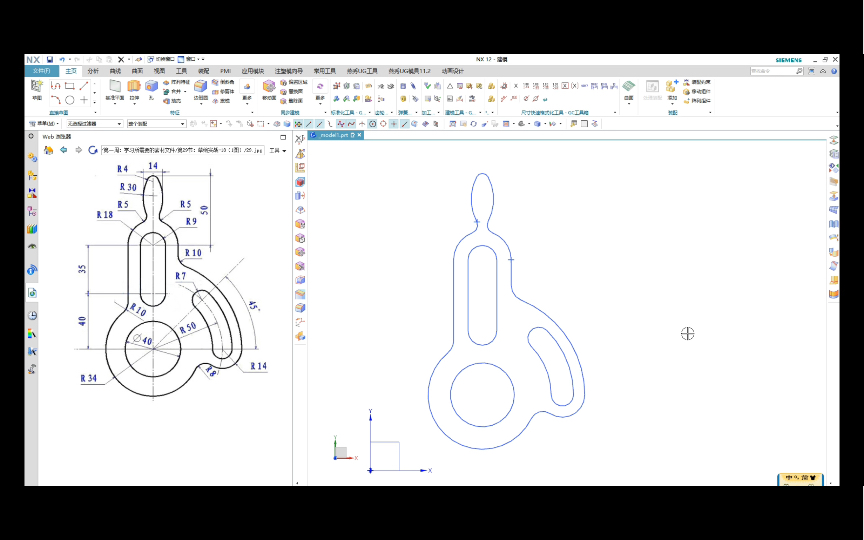
Task: Expand the web browser Tools (工具) dropdown
Action: click(278, 150)
